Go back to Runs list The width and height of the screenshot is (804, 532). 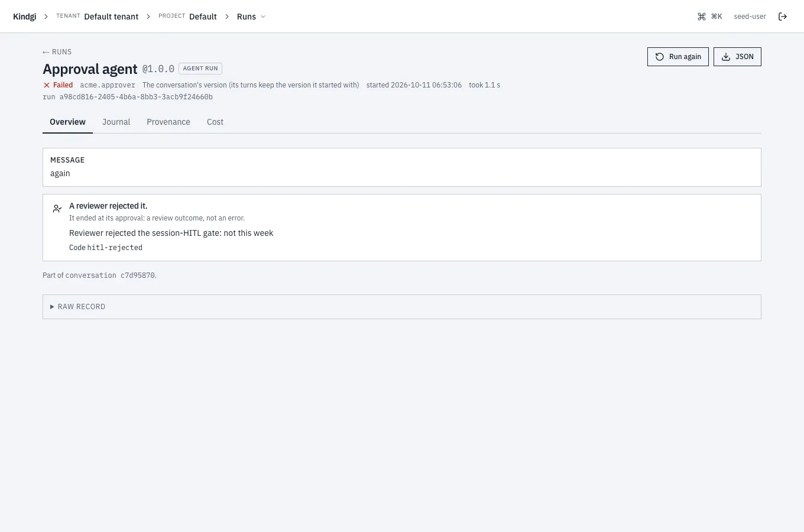pyautogui.click(x=57, y=52)
